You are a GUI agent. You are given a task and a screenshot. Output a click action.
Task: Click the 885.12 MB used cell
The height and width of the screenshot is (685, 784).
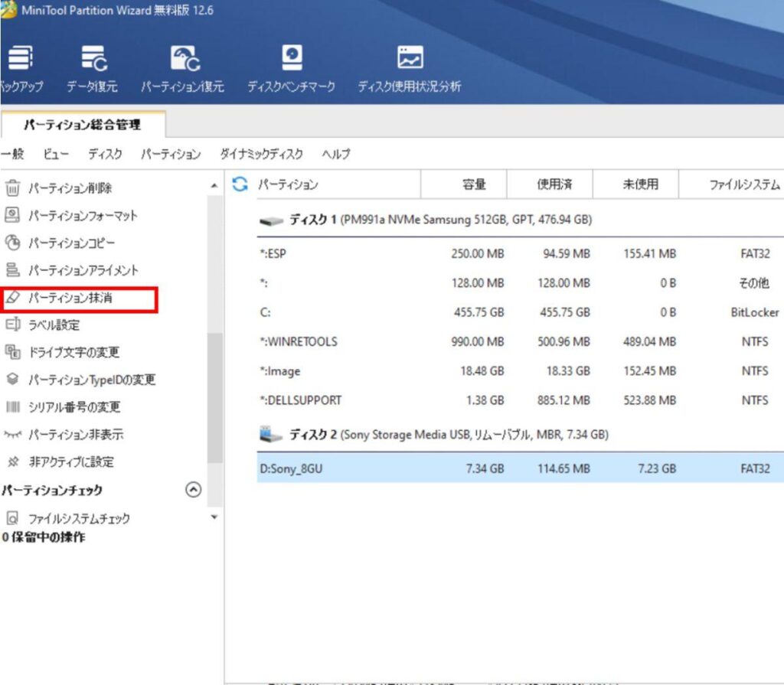tap(564, 400)
